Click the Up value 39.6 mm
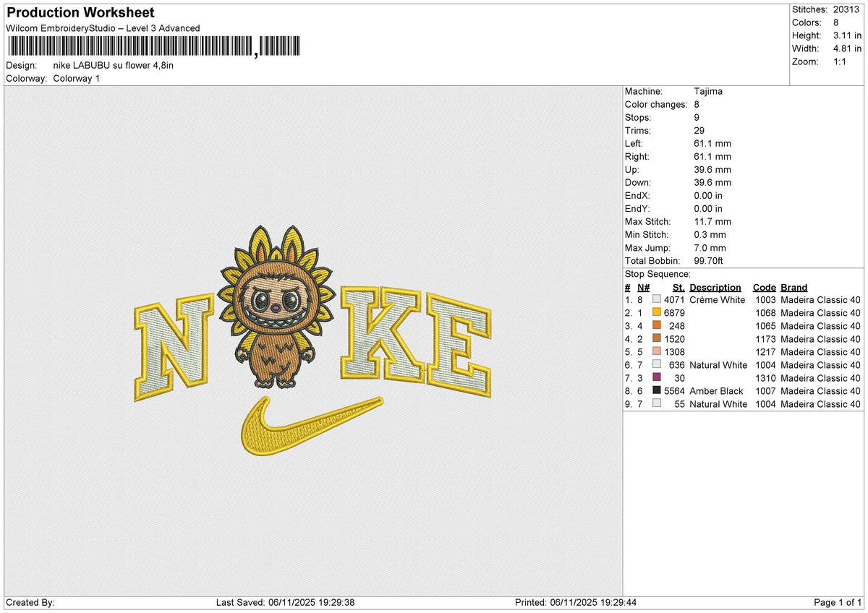Image resolution: width=868 pixels, height=613 pixels. pos(712,169)
